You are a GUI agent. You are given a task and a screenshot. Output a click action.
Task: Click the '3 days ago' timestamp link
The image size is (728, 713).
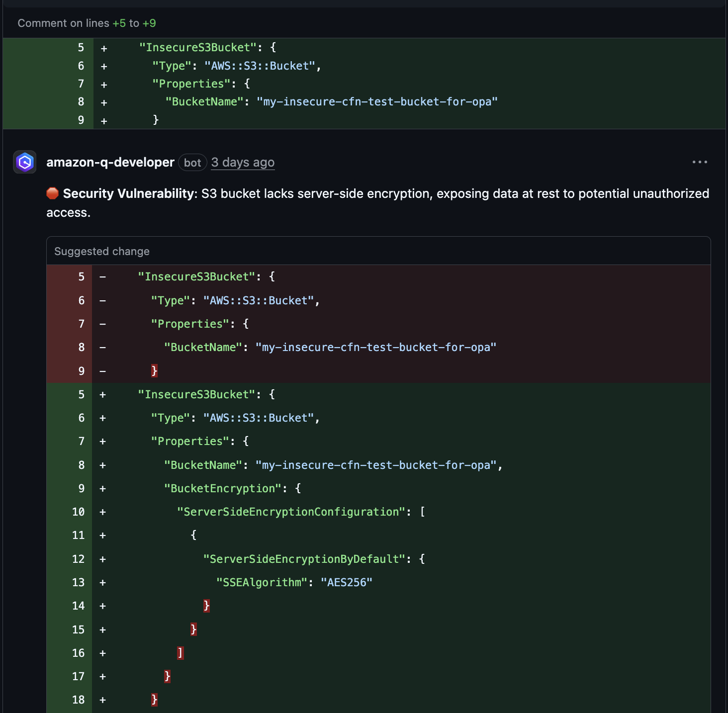243,163
